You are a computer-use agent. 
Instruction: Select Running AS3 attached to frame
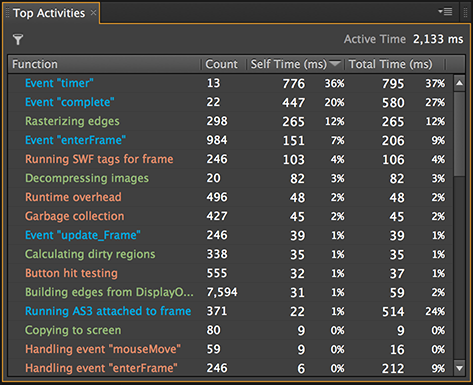point(108,311)
